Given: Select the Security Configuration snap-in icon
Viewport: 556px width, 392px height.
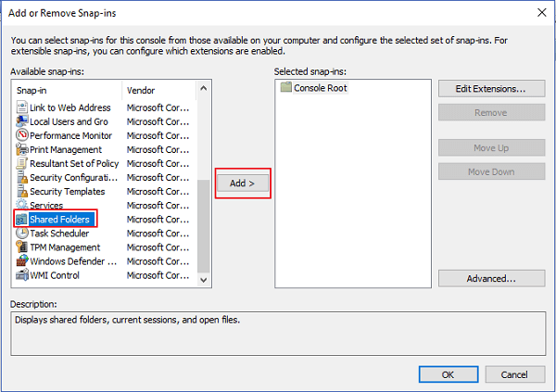Looking at the screenshot, I should point(22,177).
